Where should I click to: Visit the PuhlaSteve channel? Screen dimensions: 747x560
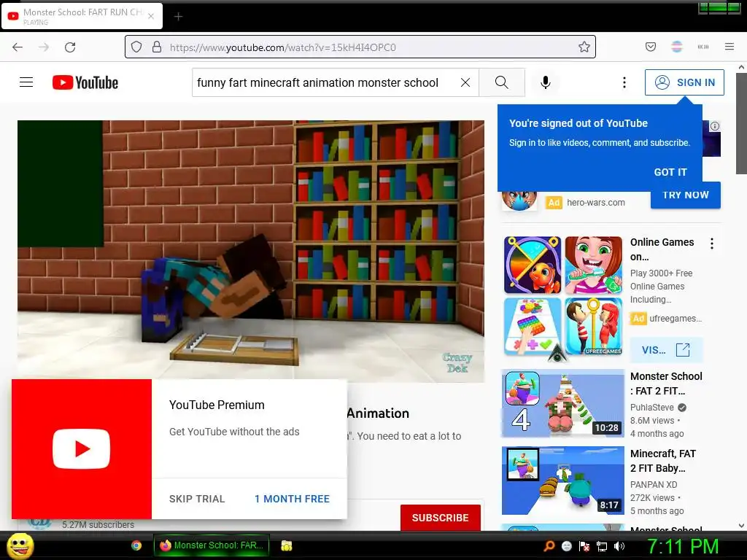tap(651, 407)
